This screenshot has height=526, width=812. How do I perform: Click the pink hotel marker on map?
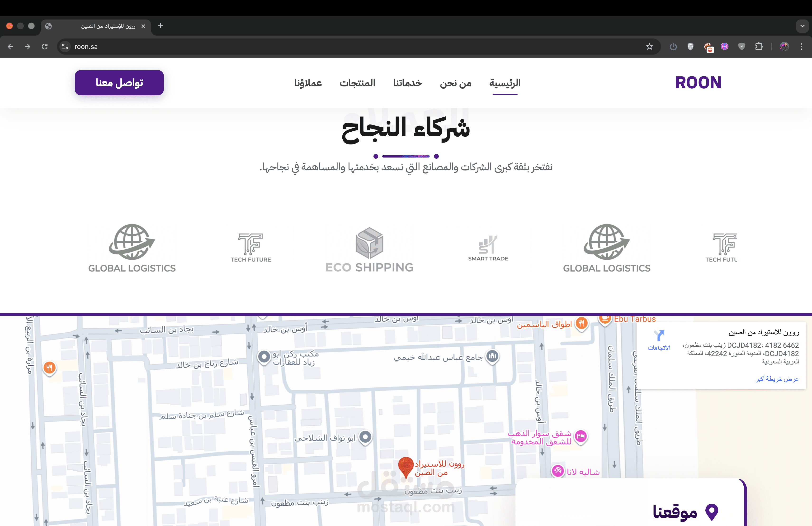pyautogui.click(x=581, y=436)
